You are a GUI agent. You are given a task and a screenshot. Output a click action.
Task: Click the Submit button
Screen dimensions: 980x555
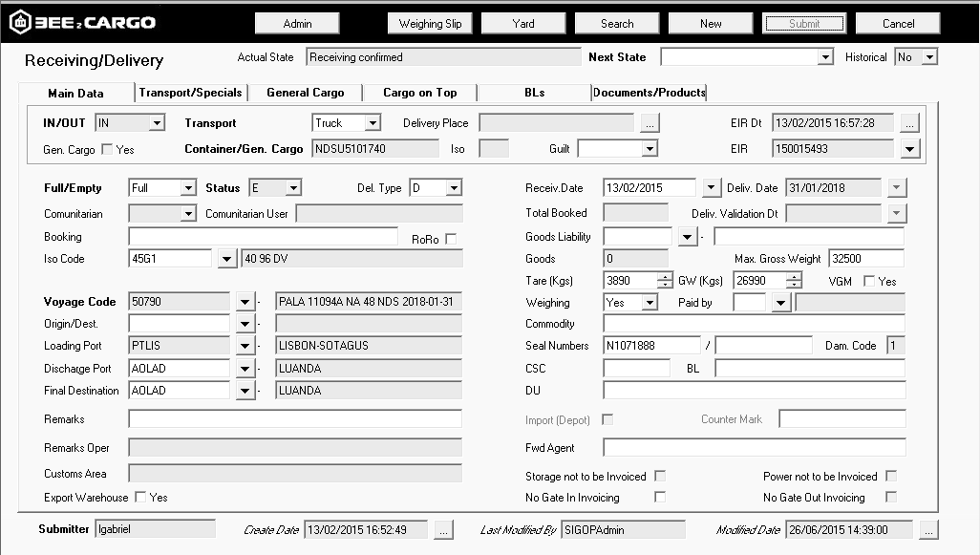pos(804,24)
